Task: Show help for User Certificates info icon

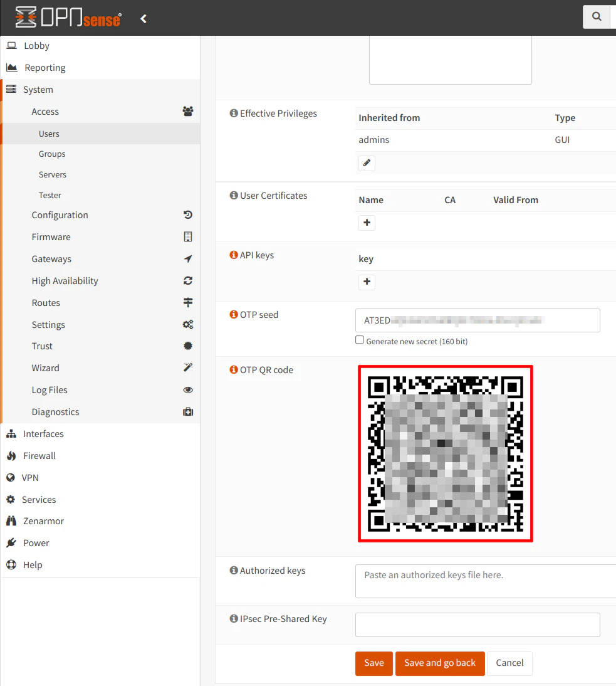Action: pos(234,195)
